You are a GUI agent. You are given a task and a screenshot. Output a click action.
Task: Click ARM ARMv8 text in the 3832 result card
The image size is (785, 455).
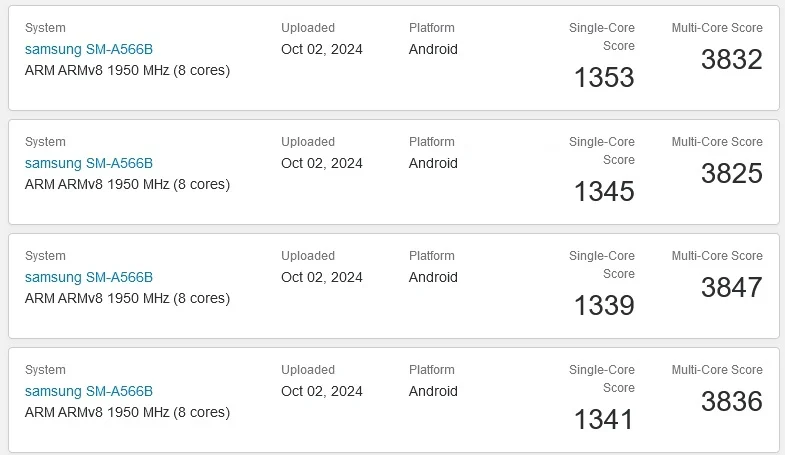click(64, 70)
